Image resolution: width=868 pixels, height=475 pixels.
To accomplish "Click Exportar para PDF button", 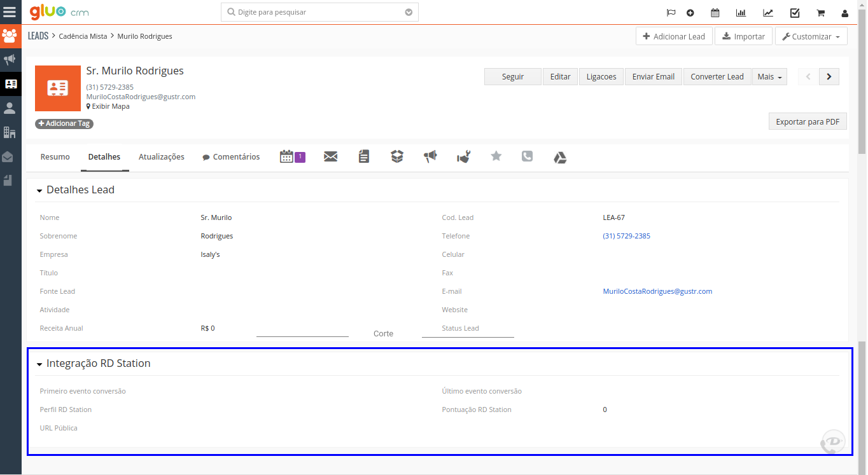I will tap(808, 121).
